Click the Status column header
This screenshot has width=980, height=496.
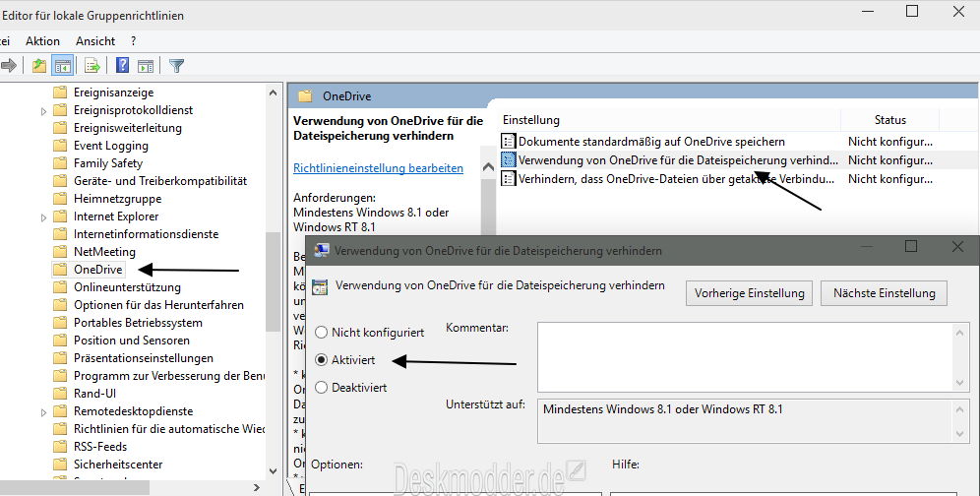coord(890,120)
